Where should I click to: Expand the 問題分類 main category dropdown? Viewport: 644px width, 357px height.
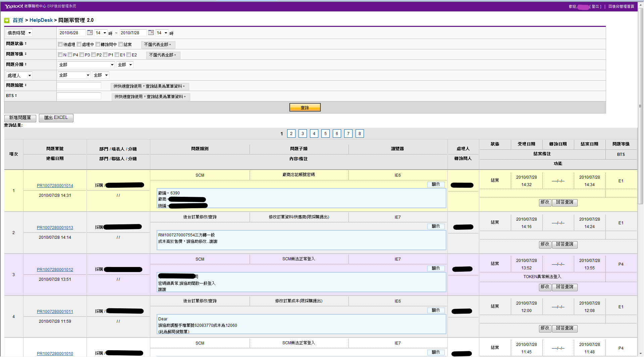point(86,65)
